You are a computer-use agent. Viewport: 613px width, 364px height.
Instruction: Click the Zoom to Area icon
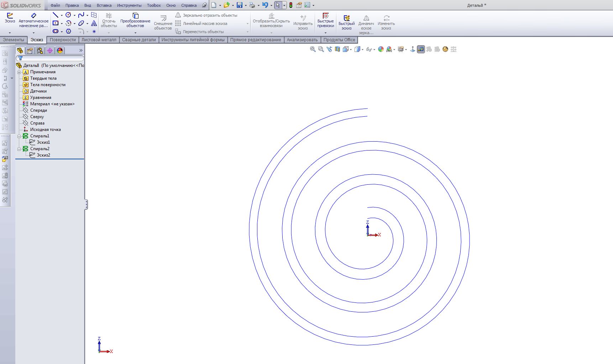pos(321,49)
